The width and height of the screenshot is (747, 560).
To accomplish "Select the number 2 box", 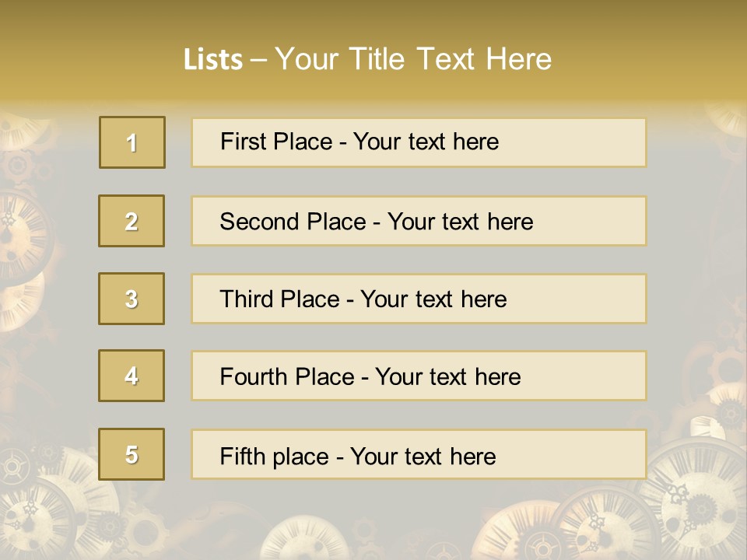I will tap(132, 221).
